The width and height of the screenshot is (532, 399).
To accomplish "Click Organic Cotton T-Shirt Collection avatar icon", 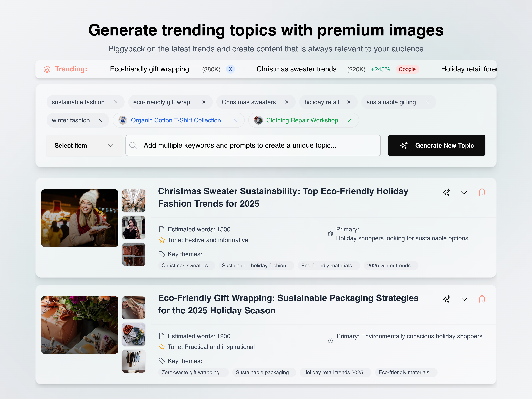I will pos(123,120).
